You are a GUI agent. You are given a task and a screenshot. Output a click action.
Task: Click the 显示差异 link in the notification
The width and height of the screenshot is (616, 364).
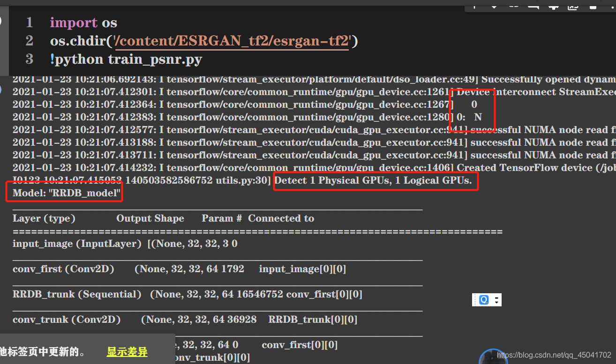pyautogui.click(x=127, y=352)
